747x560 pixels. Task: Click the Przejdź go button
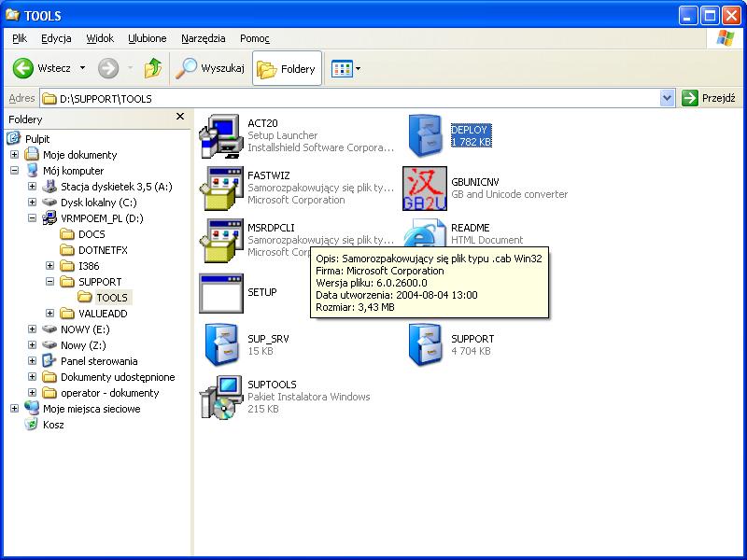coord(709,98)
